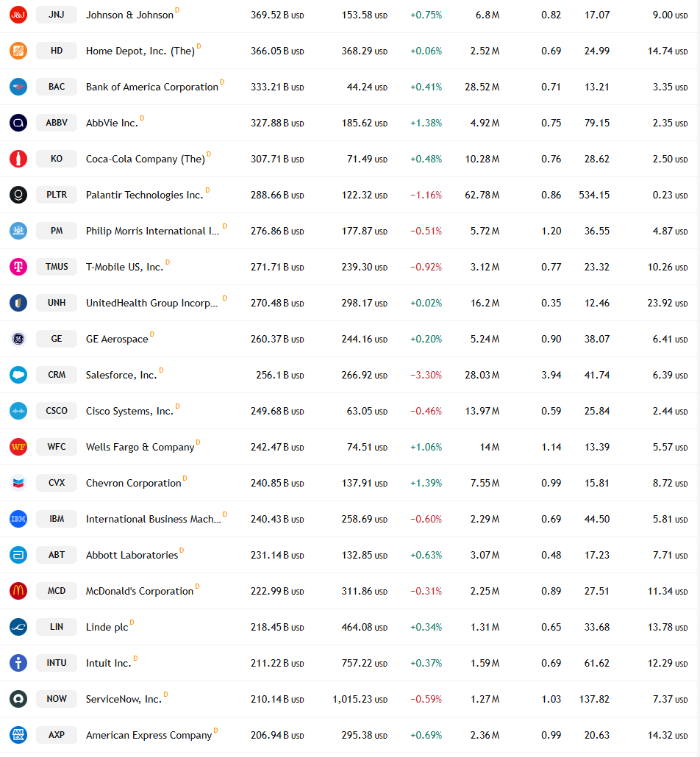Open the HD ticker badge

coord(57,51)
